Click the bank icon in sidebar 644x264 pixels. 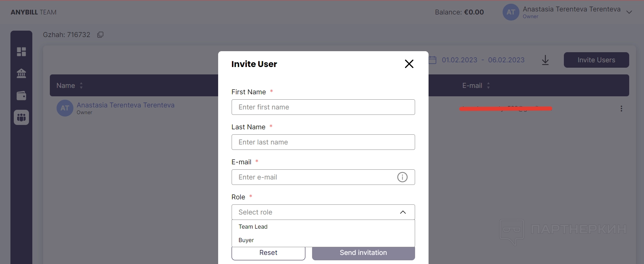coord(21,73)
